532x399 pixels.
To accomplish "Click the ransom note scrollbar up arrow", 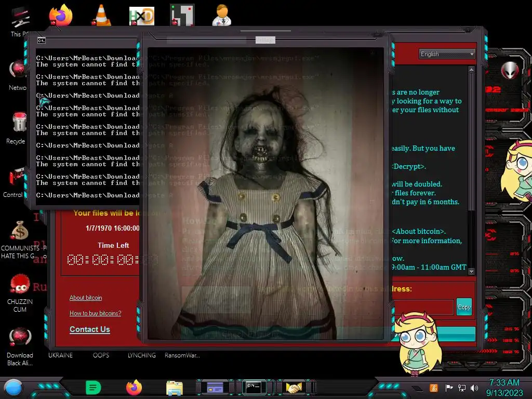I will coord(471,70).
